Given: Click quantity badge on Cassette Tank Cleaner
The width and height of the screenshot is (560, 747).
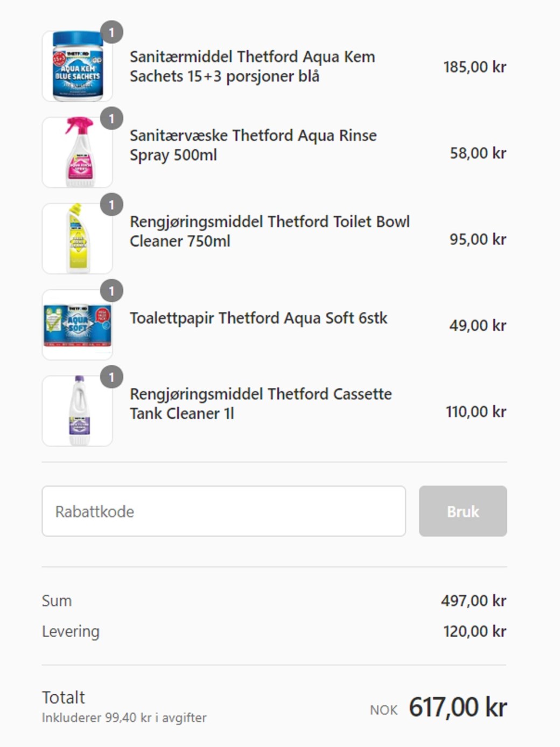Looking at the screenshot, I should (x=112, y=378).
